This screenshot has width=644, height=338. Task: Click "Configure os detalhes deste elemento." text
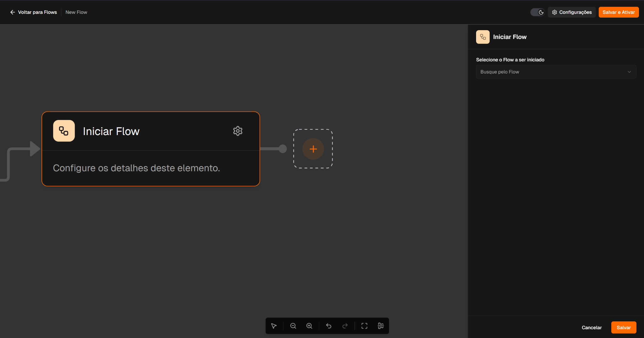pos(136,168)
